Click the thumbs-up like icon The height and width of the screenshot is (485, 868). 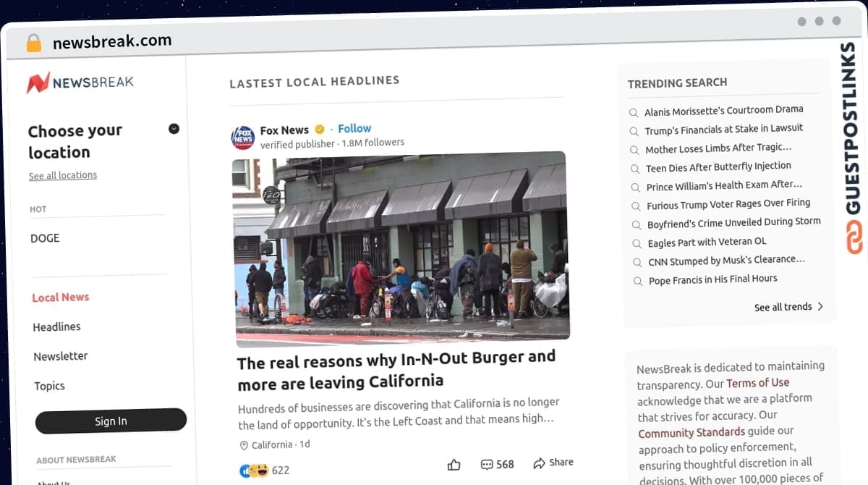pyautogui.click(x=454, y=465)
